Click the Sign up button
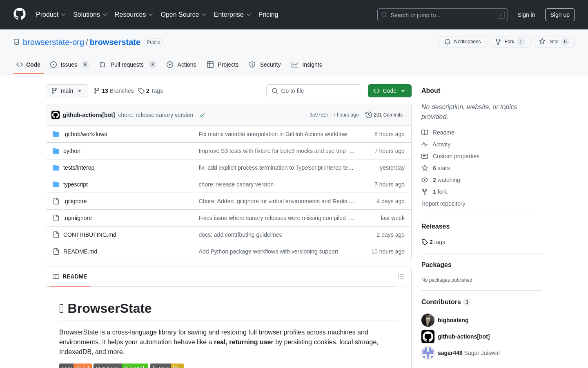 [x=560, y=15]
